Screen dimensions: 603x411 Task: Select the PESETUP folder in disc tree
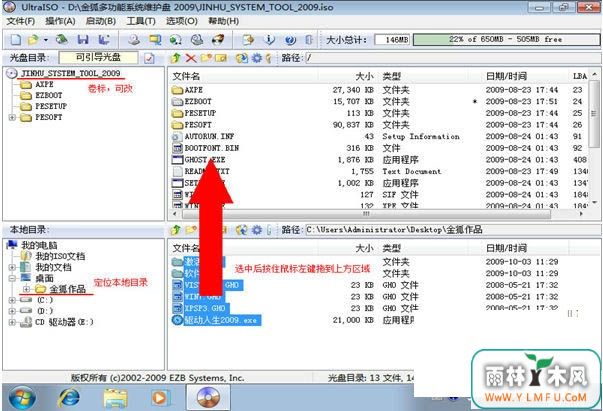(x=51, y=106)
